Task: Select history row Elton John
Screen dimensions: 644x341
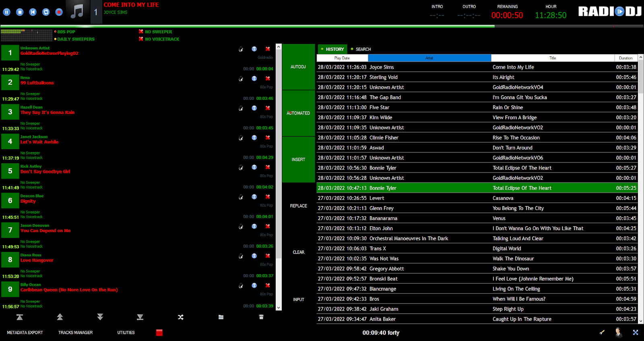Action: point(477,228)
